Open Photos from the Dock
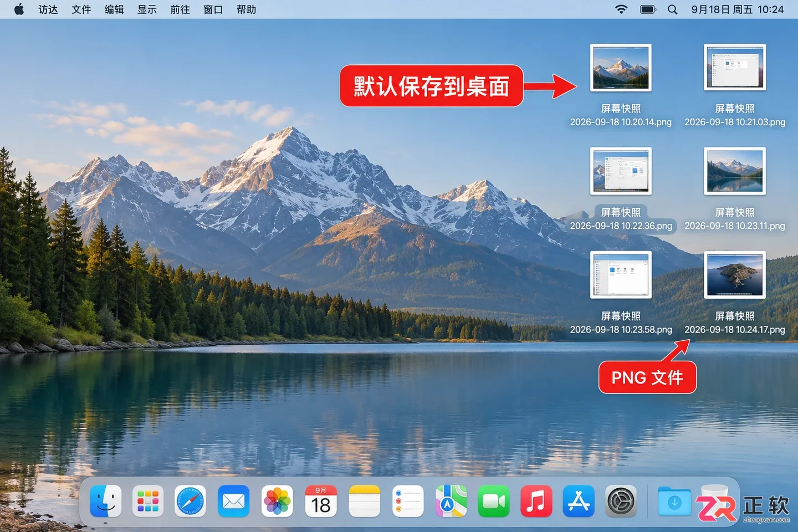This screenshot has width=798, height=532. click(277, 502)
